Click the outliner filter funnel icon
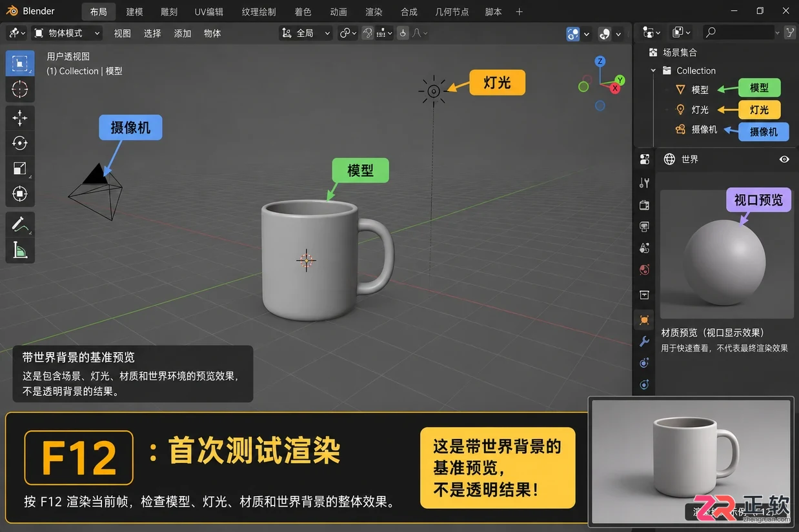This screenshot has width=799, height=532. pos(790,32)
